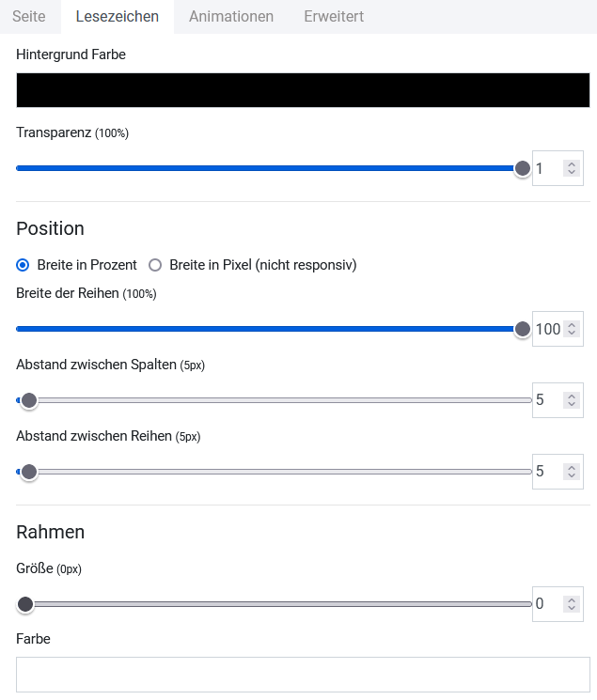
Task: Click the black Hintergrund Farbe swatch
Action: point(303,90)
